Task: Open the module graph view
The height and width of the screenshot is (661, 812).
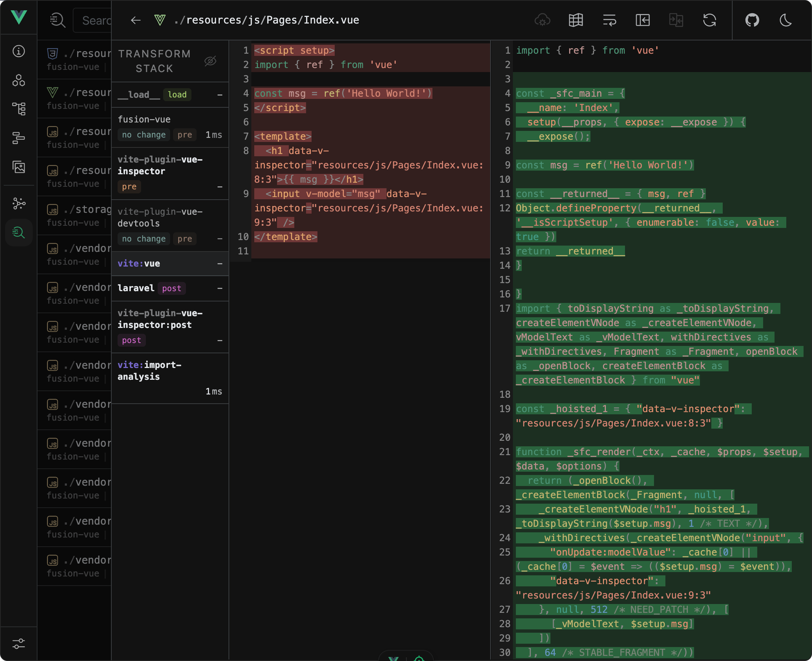Action: coord(19,109)
